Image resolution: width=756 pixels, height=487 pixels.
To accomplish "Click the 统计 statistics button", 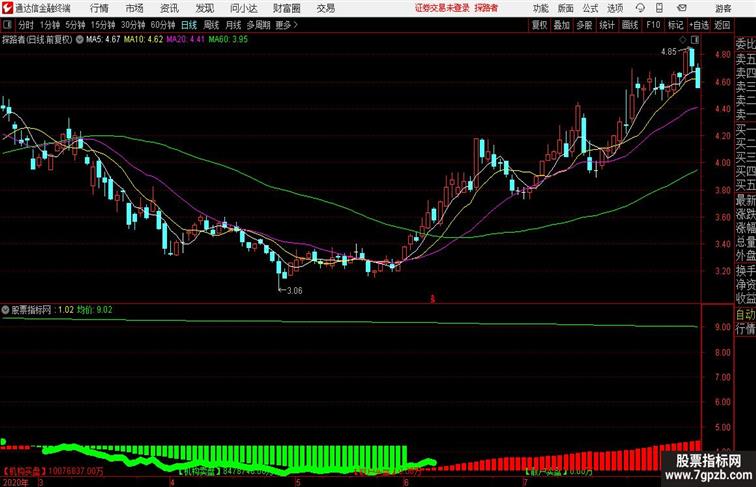I will pos(607,25).
